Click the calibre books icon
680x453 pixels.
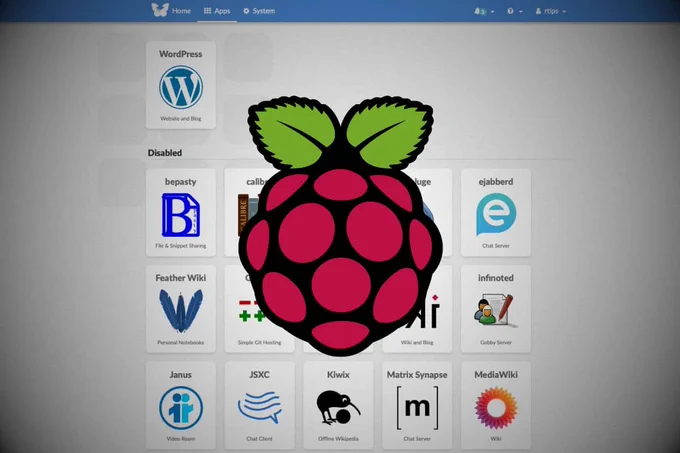248,215
